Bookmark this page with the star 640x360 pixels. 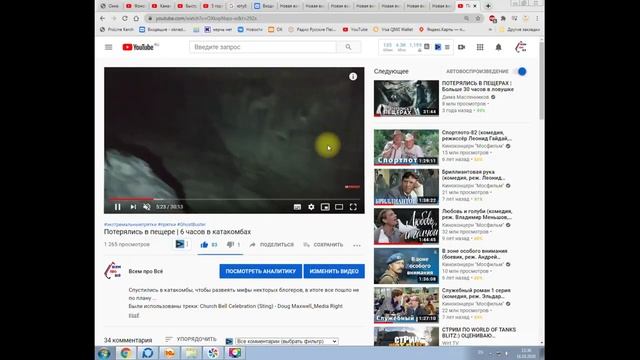(x=478, y=18)
